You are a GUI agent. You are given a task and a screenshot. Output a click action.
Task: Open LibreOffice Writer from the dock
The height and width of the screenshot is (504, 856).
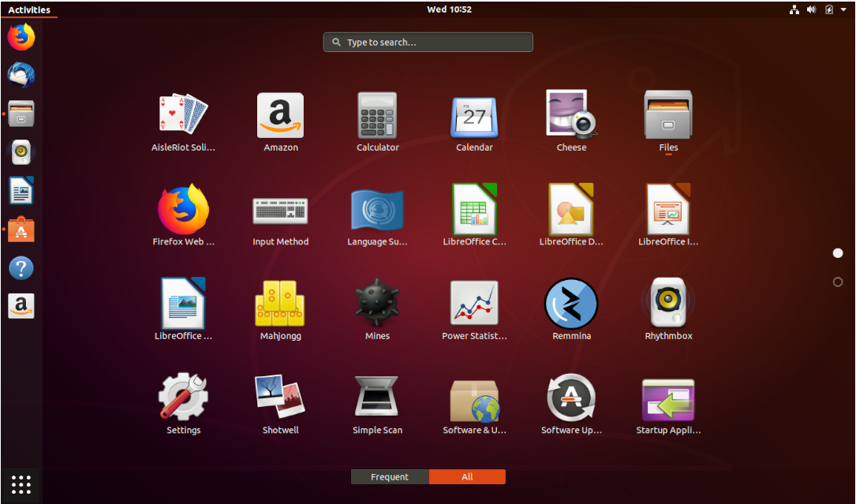[x=21, y=191]
